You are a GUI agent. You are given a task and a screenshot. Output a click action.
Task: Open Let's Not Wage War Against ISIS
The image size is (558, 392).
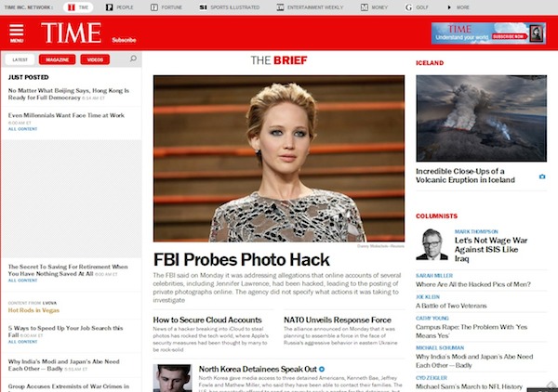pos(491,250)
